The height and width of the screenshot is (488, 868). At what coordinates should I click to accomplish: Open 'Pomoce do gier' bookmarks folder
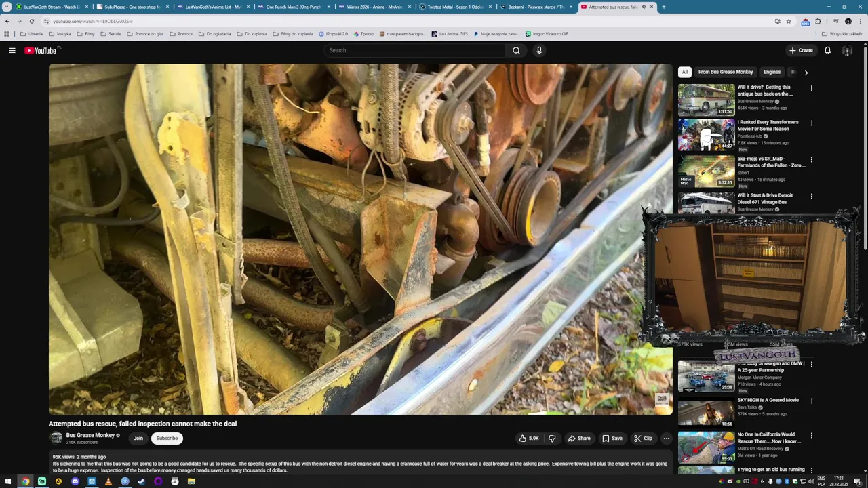[145, 33]
